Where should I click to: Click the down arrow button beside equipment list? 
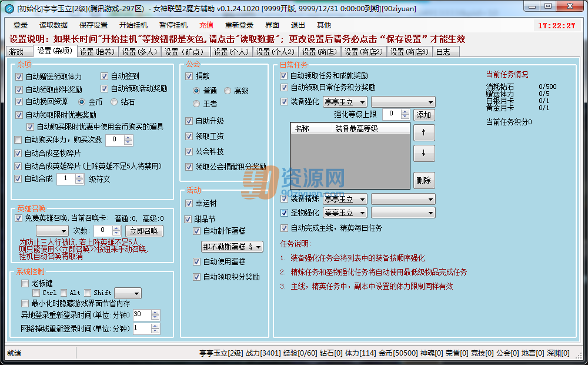point(424,153)
